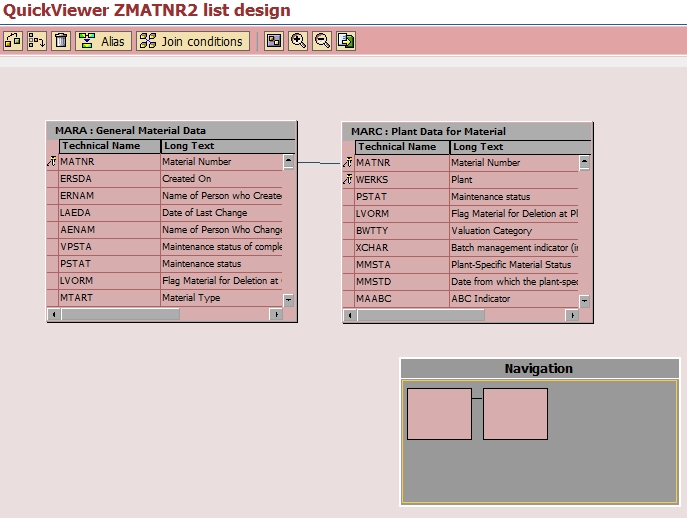The width and height of the screenshot is (687, 518).
Task: Click 'Material Type' long text in MARA
Action: point(191,298)
